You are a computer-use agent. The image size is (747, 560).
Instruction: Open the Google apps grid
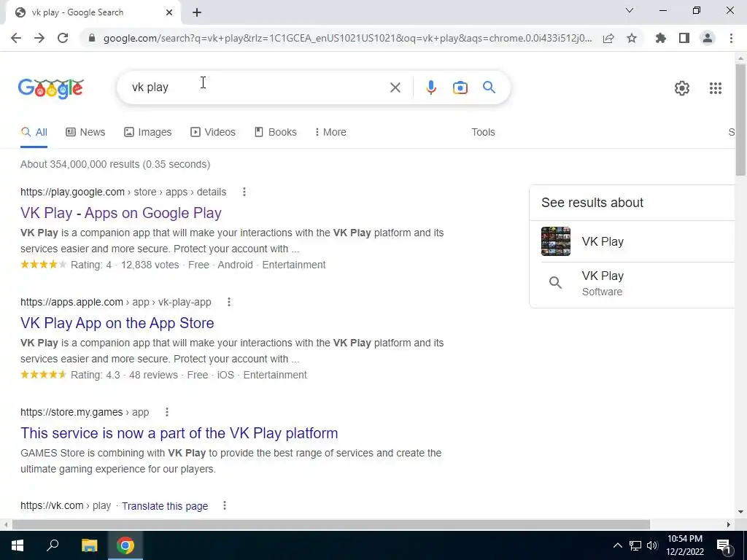[x=715, y=88]
